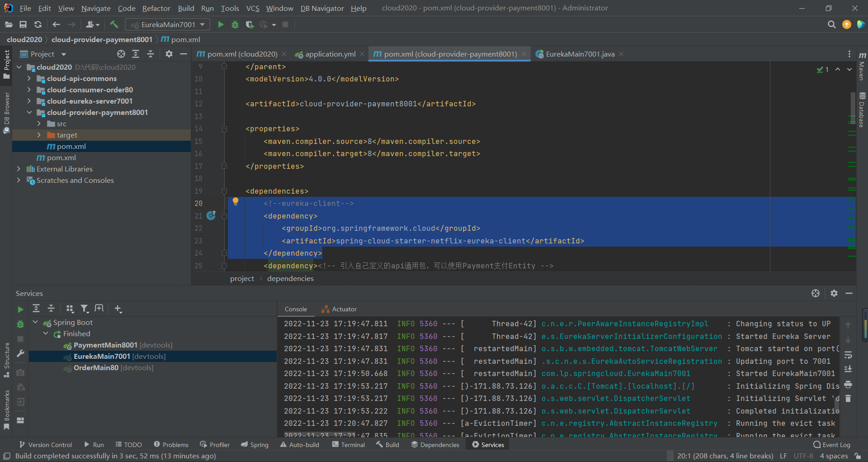
Task: Open the Refactor menu
Action: 156,8
